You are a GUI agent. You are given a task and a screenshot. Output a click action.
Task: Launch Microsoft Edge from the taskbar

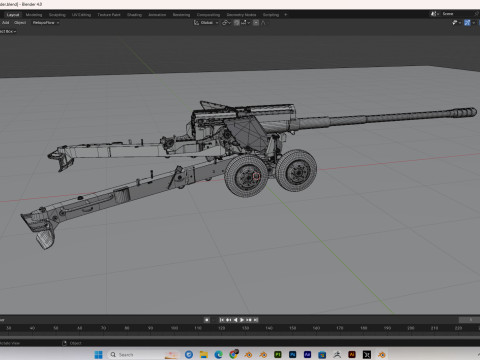218,354
